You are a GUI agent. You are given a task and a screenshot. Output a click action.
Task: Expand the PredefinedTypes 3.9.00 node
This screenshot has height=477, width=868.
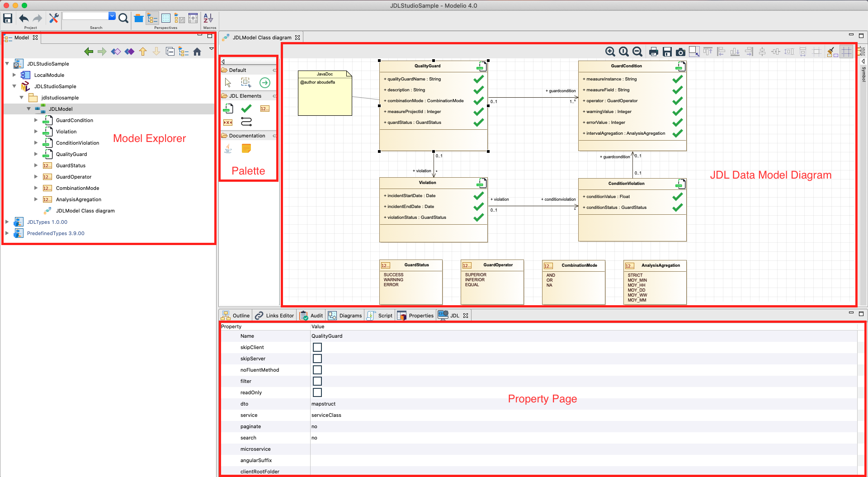click(7, 233)
